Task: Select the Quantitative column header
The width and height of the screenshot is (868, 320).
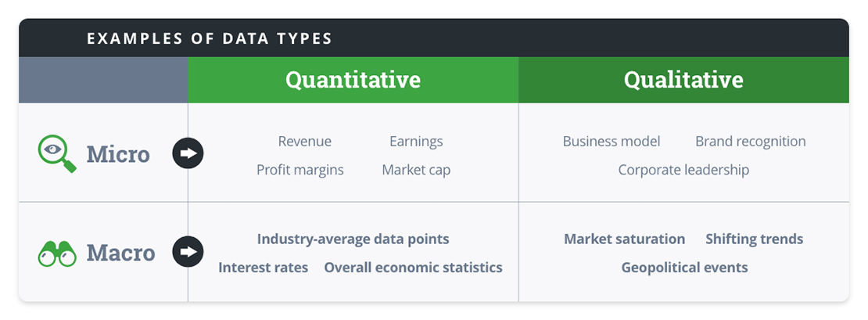Action: 353,80
